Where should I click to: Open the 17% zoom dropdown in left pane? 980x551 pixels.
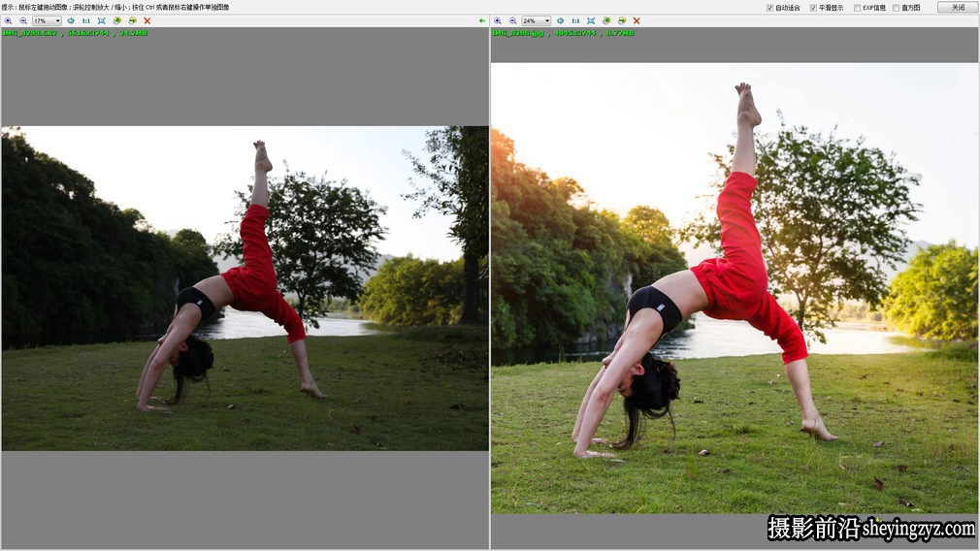click(47, 20)
